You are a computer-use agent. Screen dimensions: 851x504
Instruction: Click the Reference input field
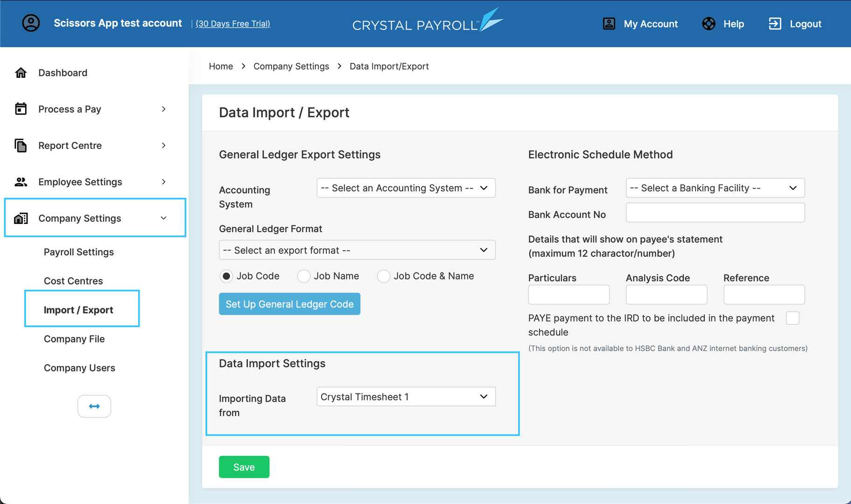pos(764,294)
